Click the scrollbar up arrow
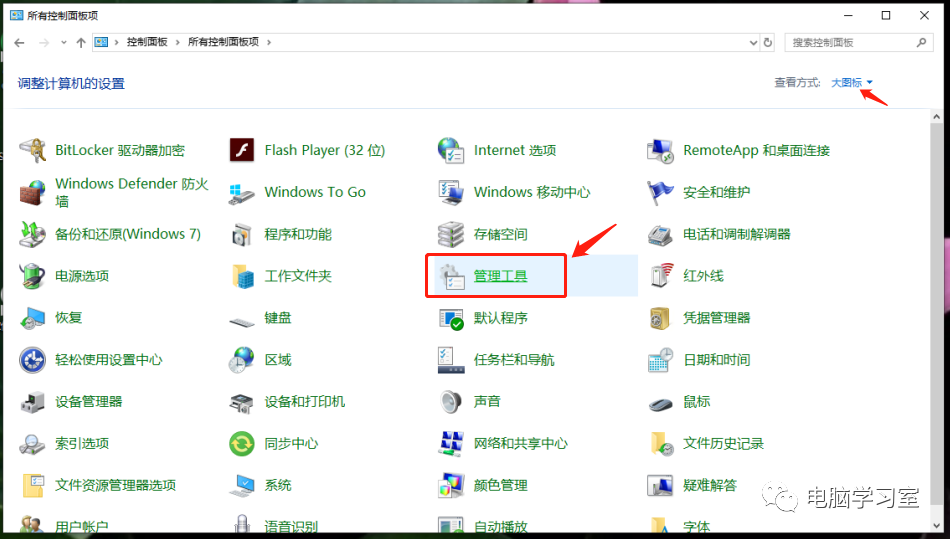Image resolution: width=950 pixels, height=539 pixels. coord(937,116)
